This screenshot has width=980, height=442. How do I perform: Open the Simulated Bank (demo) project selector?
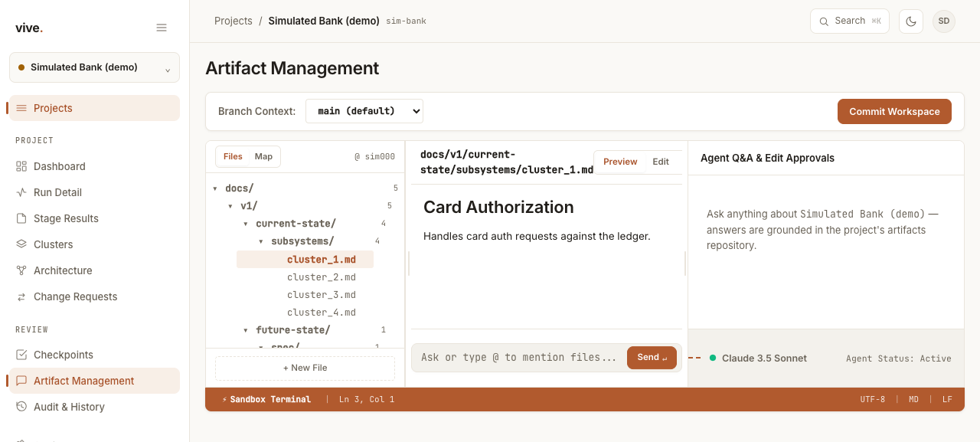[x=94, y=67]
